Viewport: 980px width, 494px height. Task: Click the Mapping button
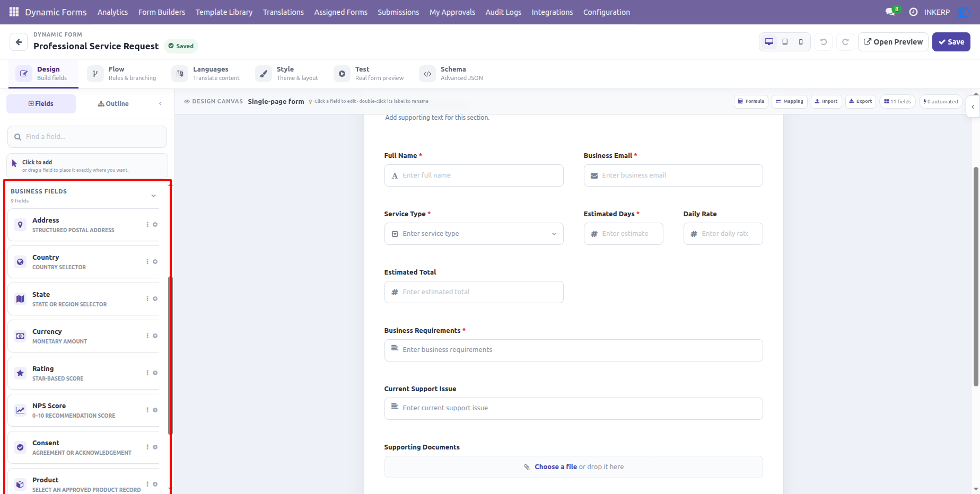[789, 101]
